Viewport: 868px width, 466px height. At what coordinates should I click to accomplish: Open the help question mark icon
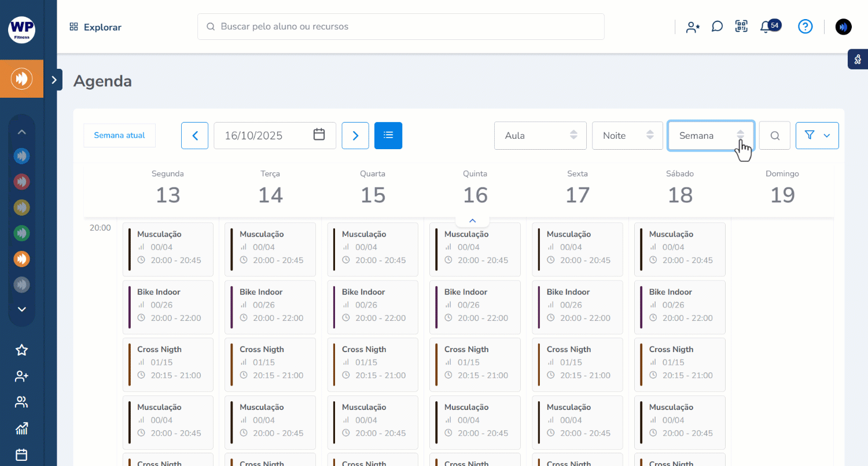click(806, 27)
